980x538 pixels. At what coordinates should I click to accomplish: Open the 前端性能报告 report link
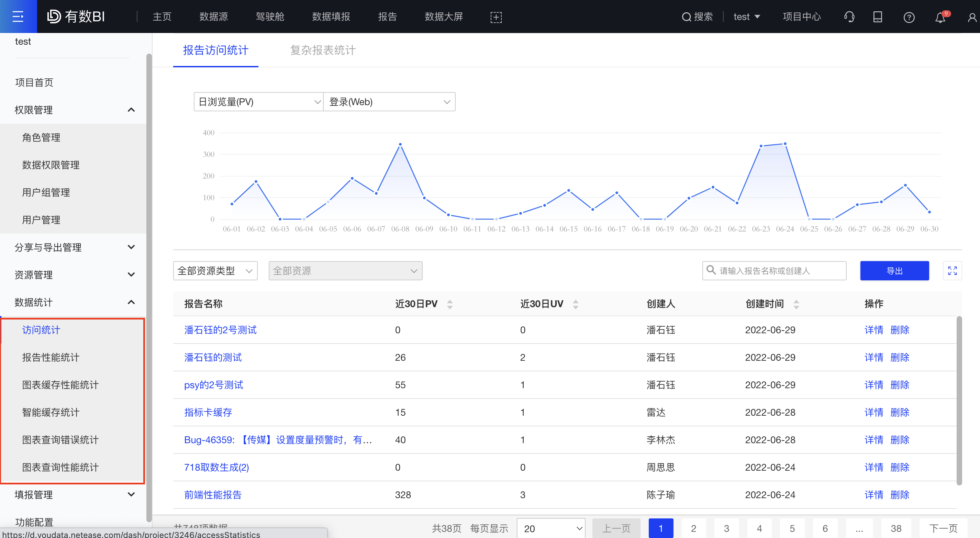click(x=213, y=495)
